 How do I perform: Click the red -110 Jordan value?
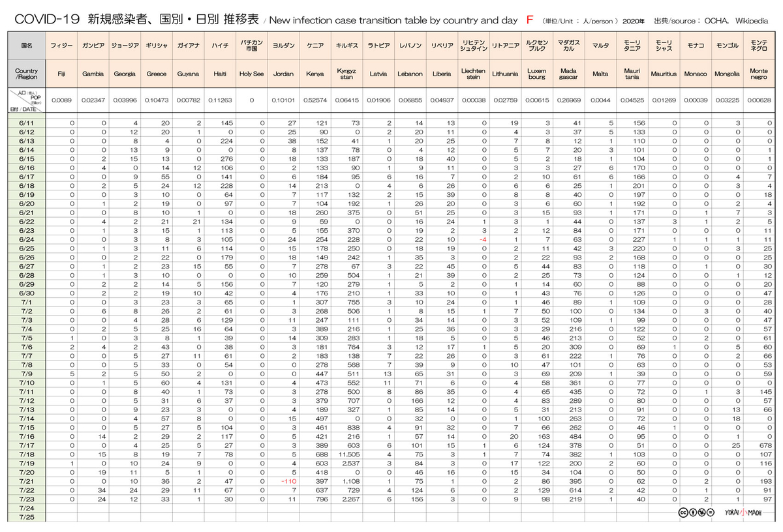point(289,481)
